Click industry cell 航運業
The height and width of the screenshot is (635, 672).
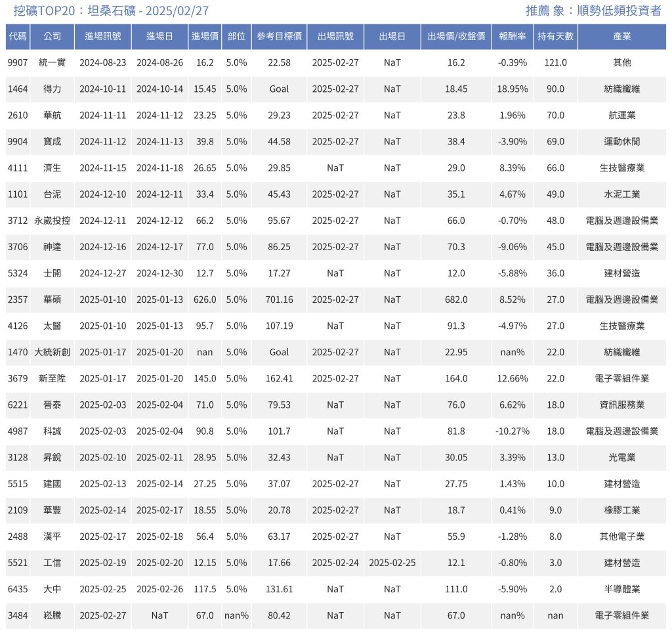point(622,116)
